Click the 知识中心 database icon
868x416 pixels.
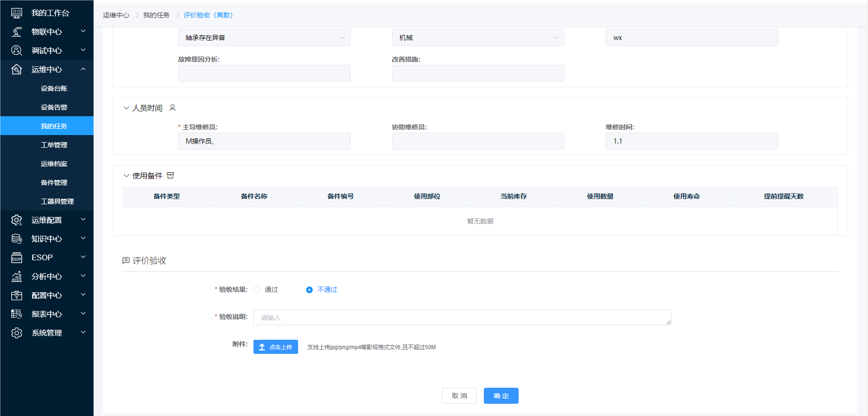16,239
